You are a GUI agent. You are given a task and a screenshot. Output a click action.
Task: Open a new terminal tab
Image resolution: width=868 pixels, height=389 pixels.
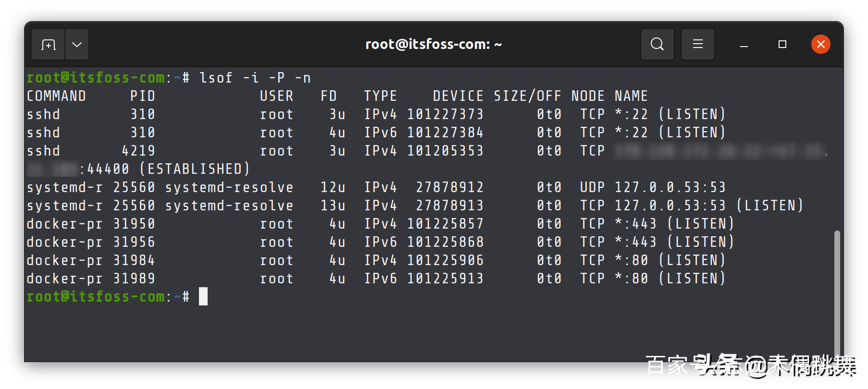(x=49, y=45)
